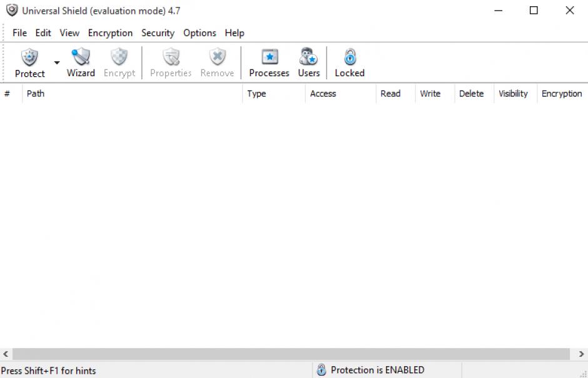Click the Remove toolbar icon
588x378 pixels.
click(217, 57)
